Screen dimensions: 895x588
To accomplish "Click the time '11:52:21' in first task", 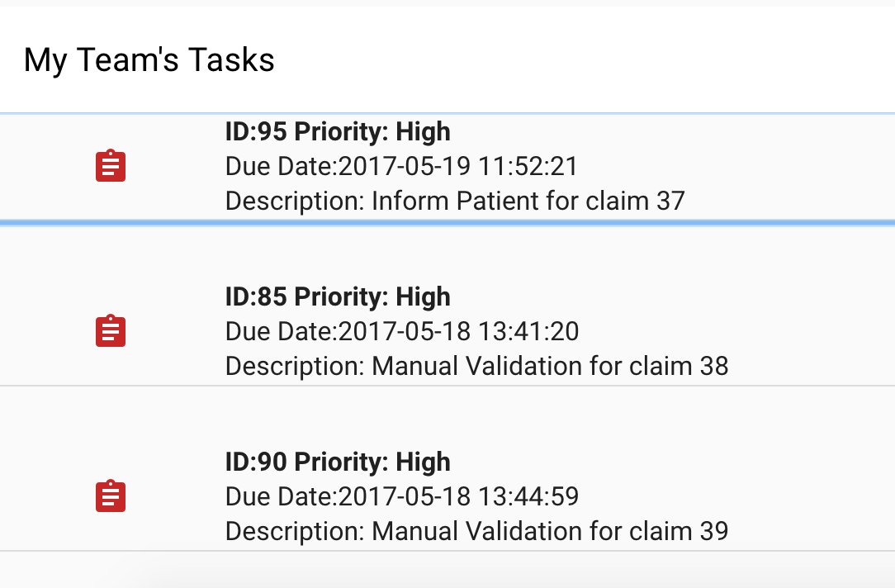I will point(528,167).
